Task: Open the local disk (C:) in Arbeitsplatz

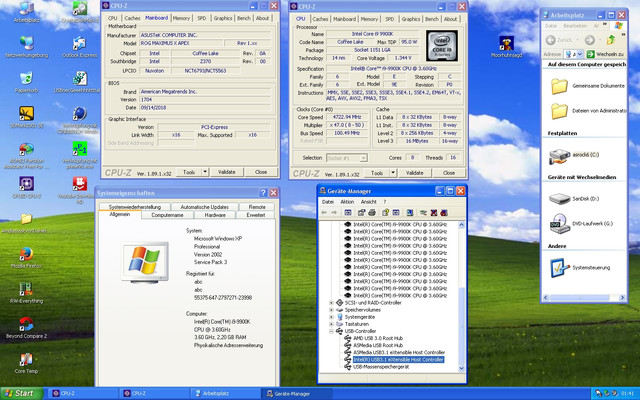Action: point(574,155)
